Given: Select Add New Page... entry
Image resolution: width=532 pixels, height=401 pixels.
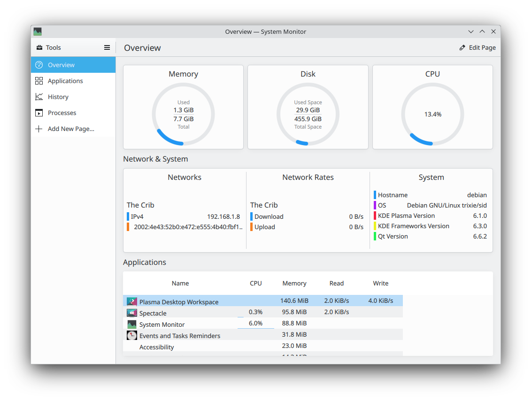Looking at the screenshot, I should (x=73, y=129).
